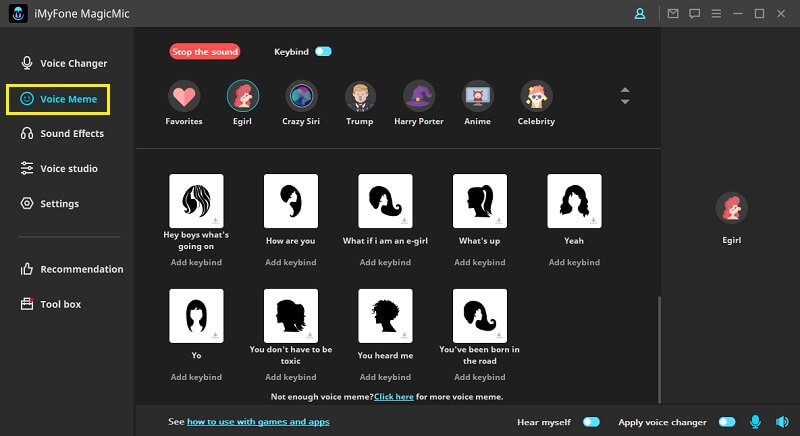Open Settings in the sidebar

coord(50,203)
